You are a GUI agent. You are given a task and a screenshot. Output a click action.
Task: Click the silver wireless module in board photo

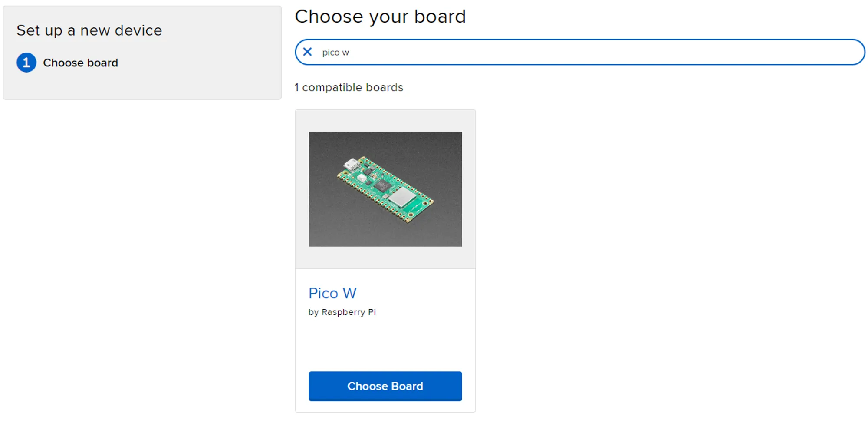tap(402, 197)
